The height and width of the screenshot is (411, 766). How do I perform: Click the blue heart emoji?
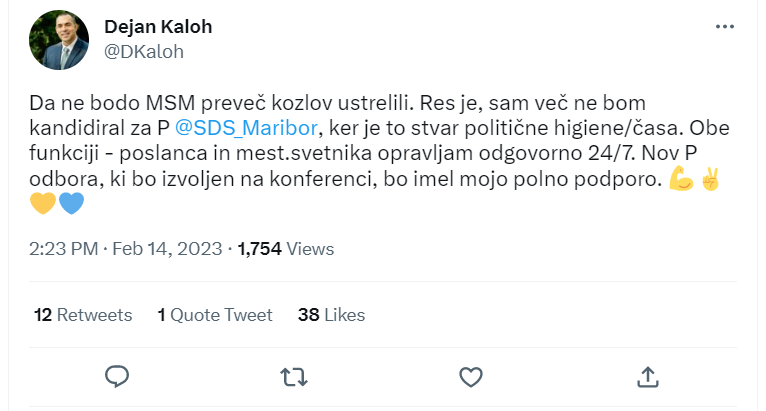71,204
